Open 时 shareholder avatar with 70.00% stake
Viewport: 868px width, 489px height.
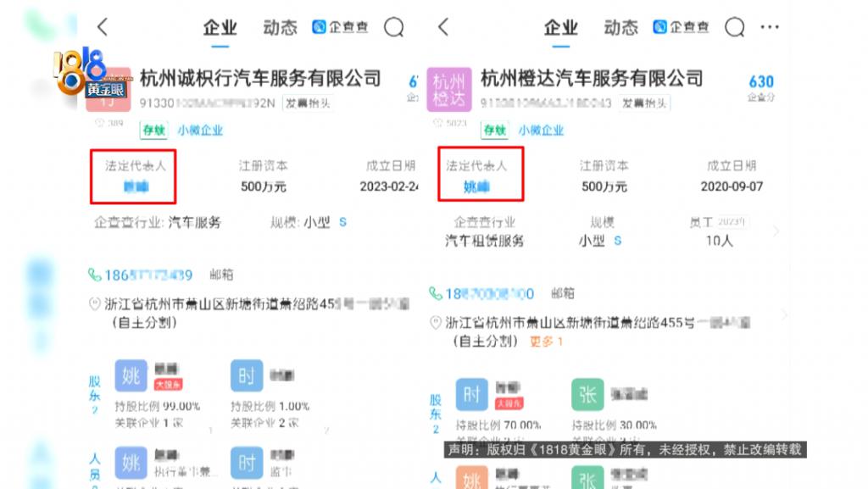point(471,394)
